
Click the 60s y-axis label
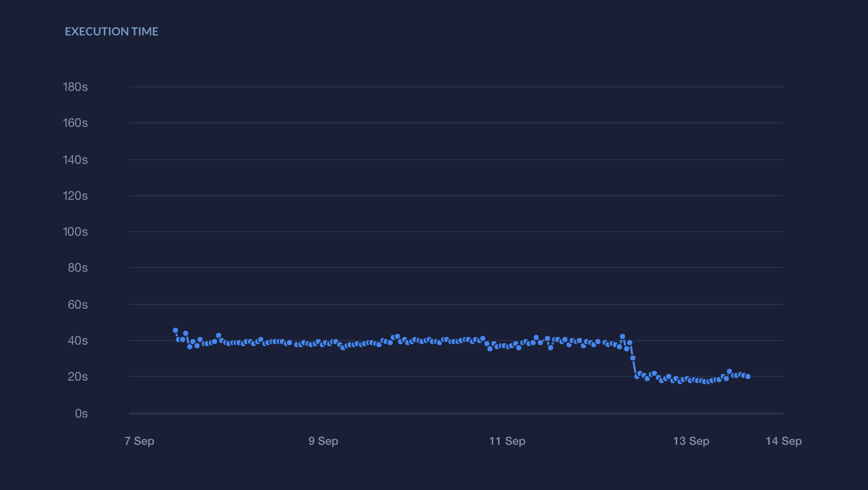78,305
